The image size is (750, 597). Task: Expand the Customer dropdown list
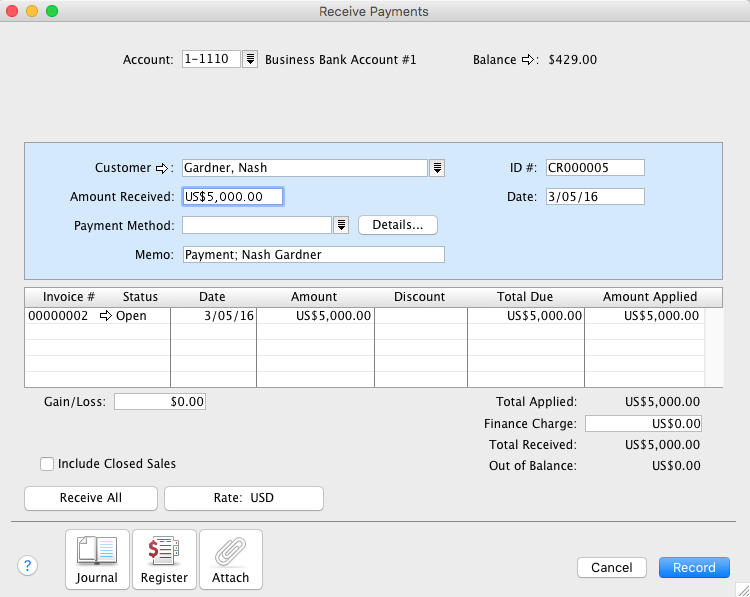click(437, 168)
